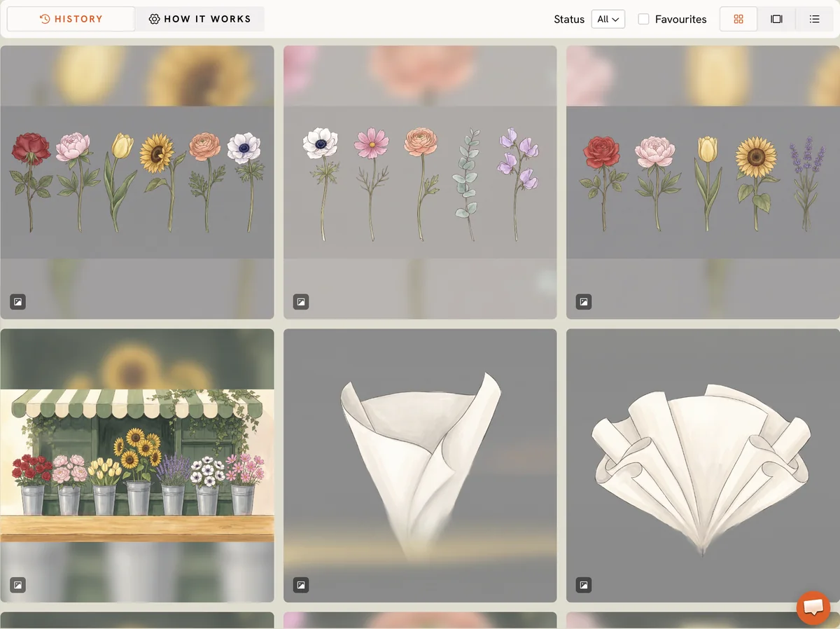Click image icon on flower shop card
This screenshot has height=629, width=840.
(x=18, y=585)
